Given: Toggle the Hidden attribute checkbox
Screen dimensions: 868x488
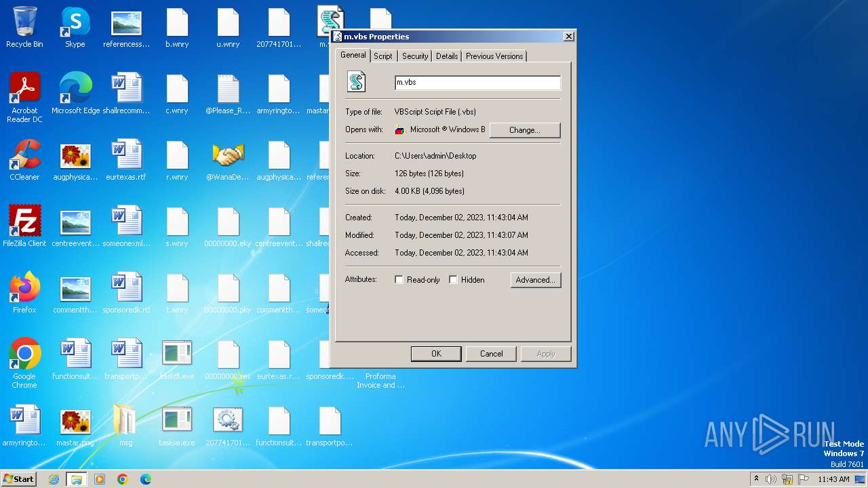Looking at the screenshot, I should click(x=454, y=280).
